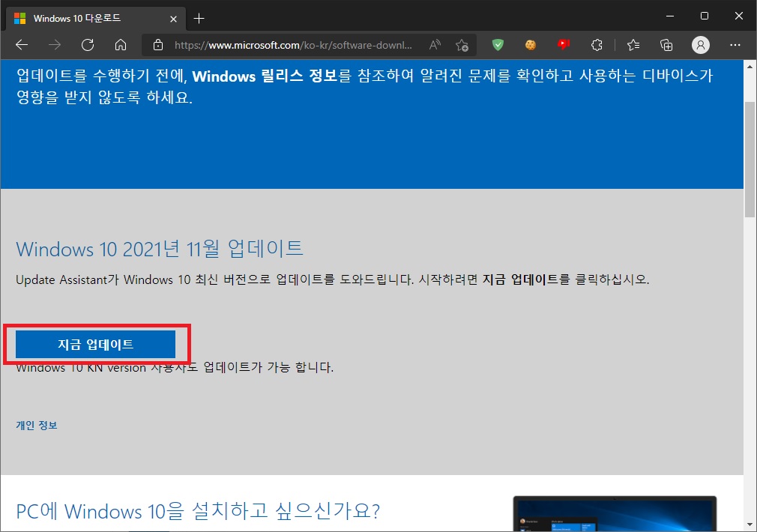This screenshot has height=532, width=757.
Task: Open Read Aloud from address bar
Action: pyautogui.click(x=435, y=45)
